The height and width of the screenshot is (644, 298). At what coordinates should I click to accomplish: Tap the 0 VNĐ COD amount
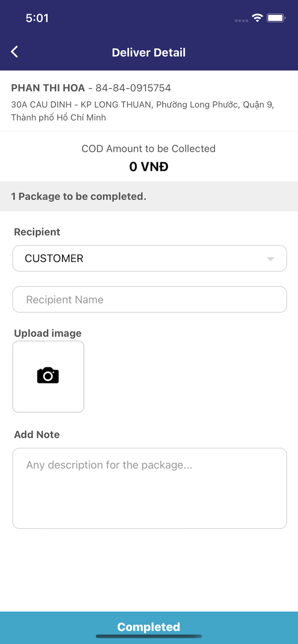(149, 167)
